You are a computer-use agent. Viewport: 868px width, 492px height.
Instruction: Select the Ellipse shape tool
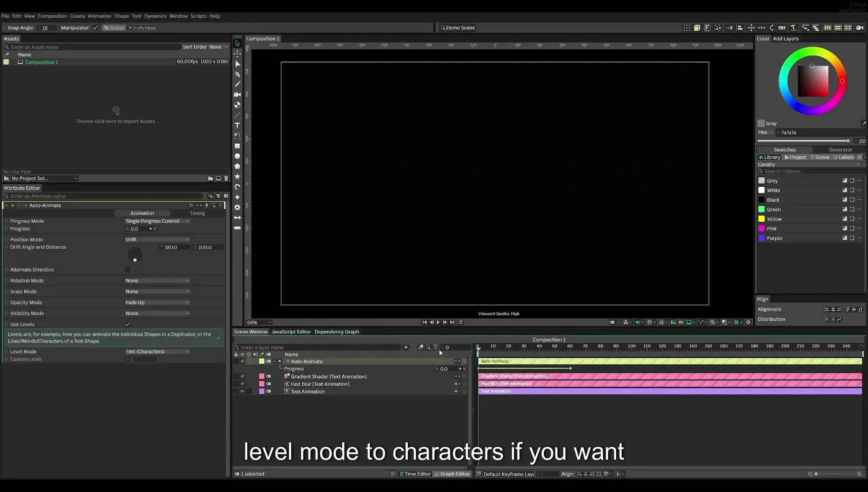[x=237, y=156]
